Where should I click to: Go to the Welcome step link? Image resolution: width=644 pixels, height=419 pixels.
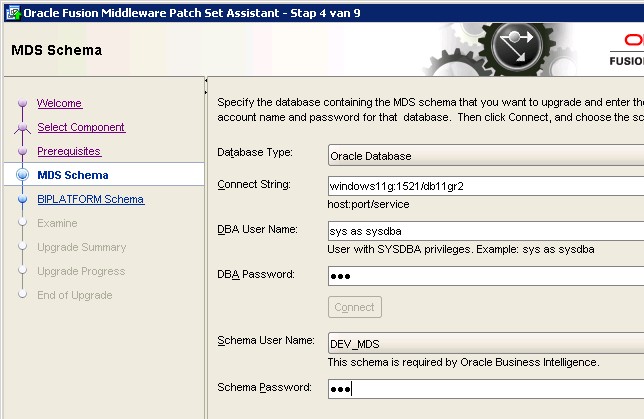pos(59,104)
